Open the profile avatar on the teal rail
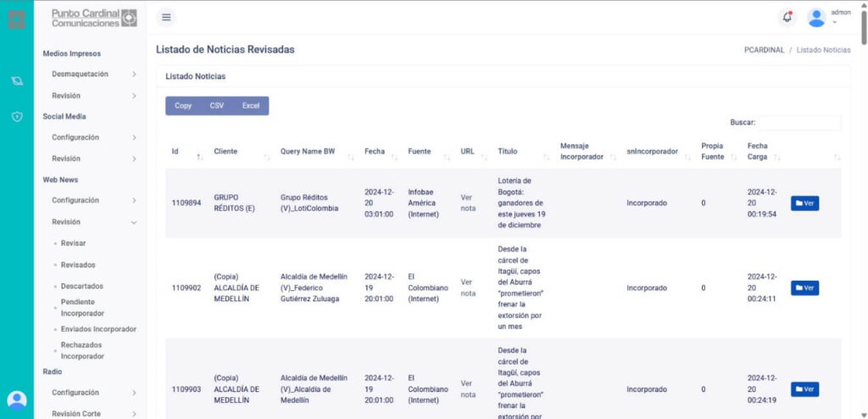Screen dimensions: 868x419 click(x=17, y=399)
